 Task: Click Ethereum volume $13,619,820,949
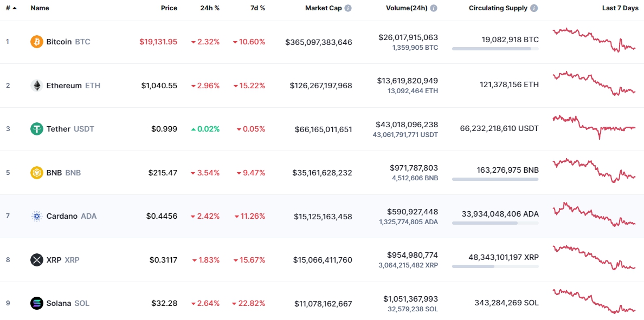(408, 81)
